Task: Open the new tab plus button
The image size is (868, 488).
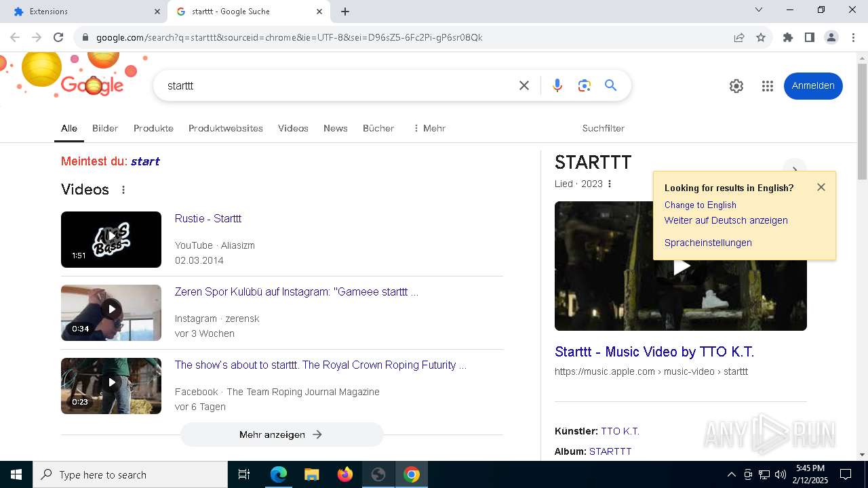Action: [345, 12]
